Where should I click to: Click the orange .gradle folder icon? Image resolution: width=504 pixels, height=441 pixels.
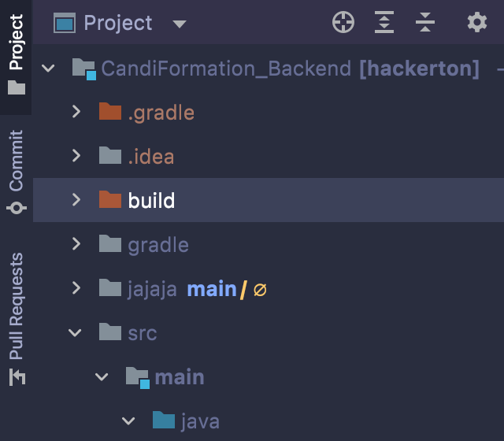tap(110, 111)
